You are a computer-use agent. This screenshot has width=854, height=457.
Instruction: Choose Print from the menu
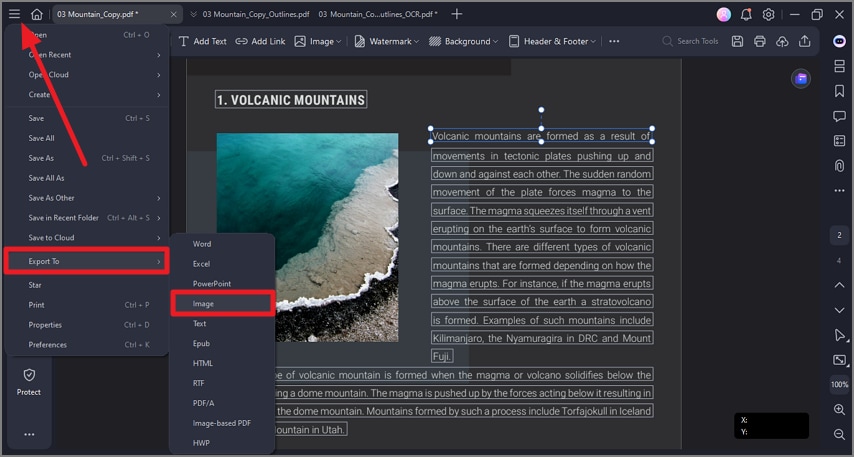click(x=87, y=305)
